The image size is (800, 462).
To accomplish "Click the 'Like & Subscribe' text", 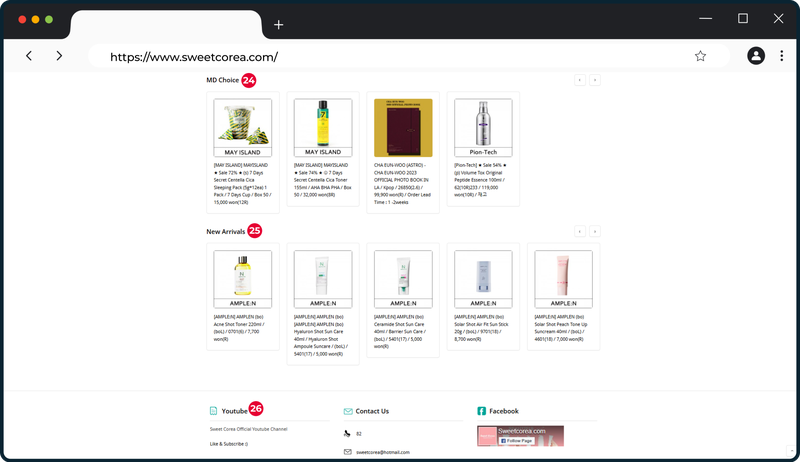I will (229, 444).
